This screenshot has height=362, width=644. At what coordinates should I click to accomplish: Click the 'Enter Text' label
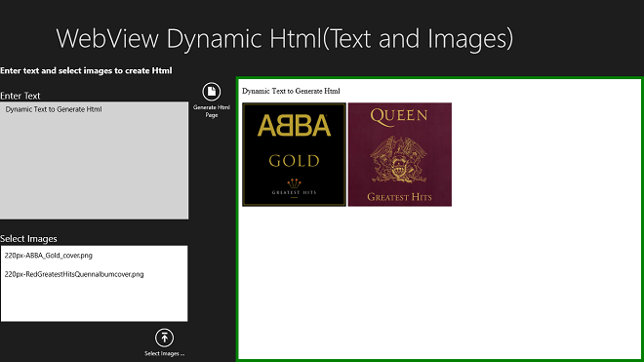20,96
